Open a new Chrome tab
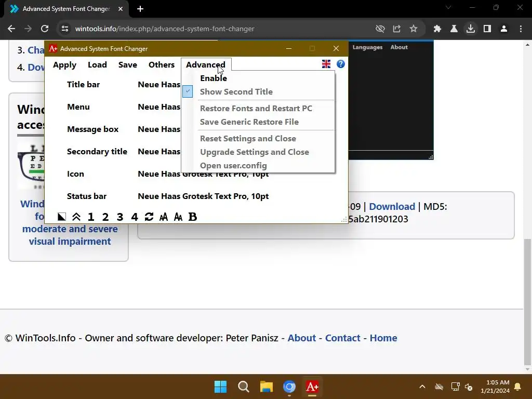Viewport: 532px width, 399px height. click(140, 9)
